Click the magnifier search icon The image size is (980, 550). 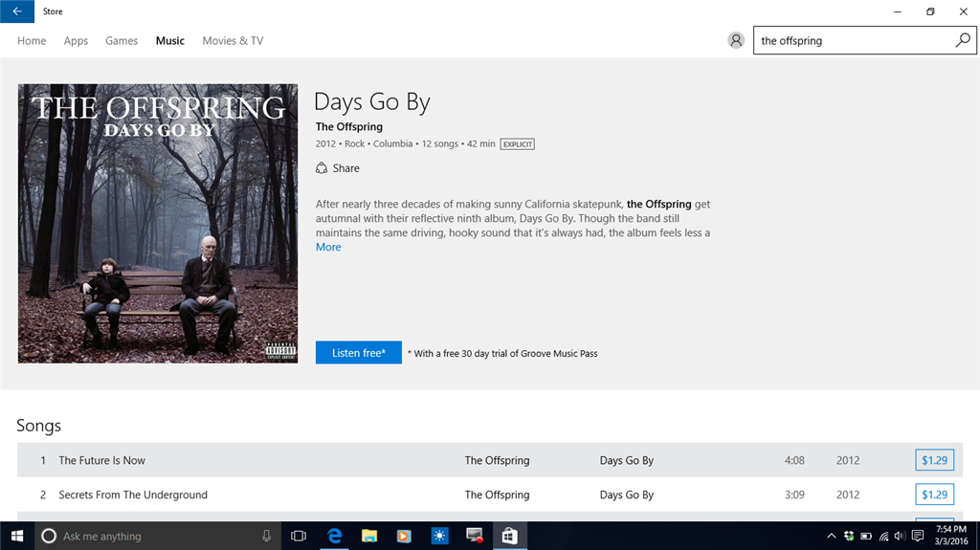pos(963,40)
